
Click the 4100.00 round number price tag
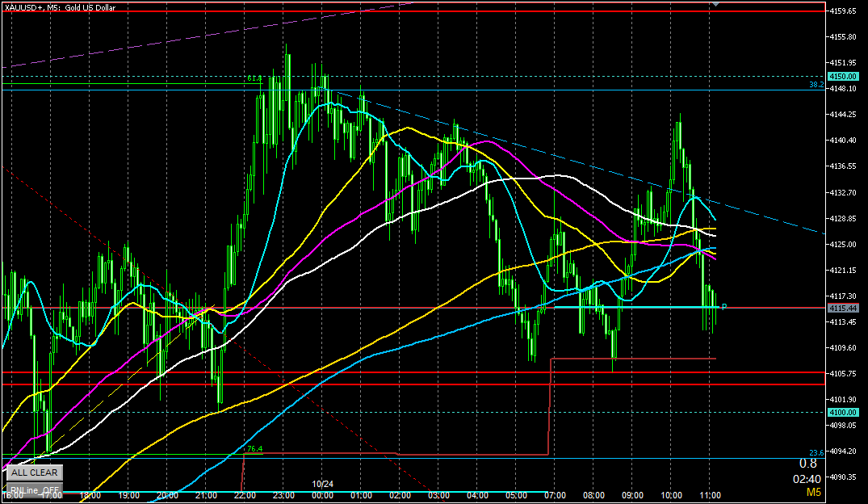[x=841, y=412]
